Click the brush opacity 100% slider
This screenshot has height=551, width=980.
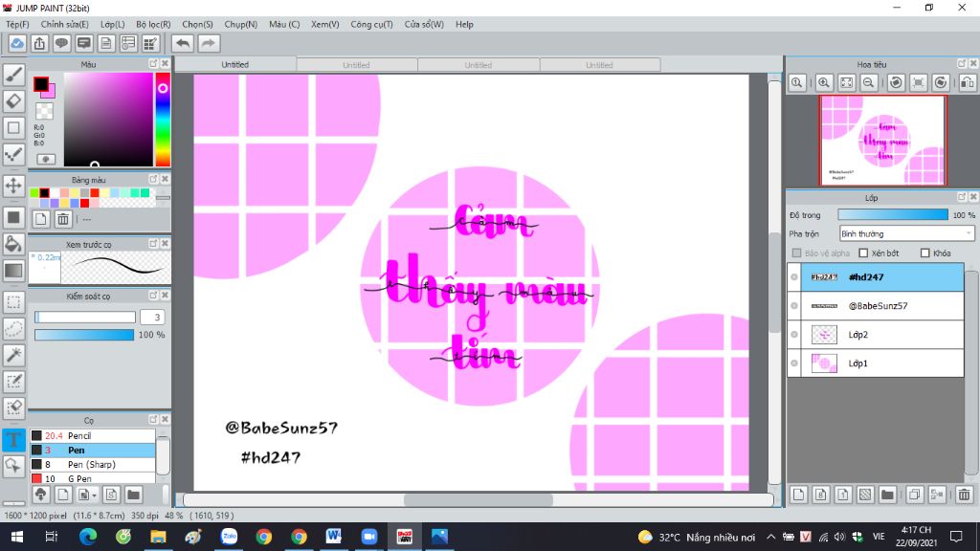(x=84, y=335)
